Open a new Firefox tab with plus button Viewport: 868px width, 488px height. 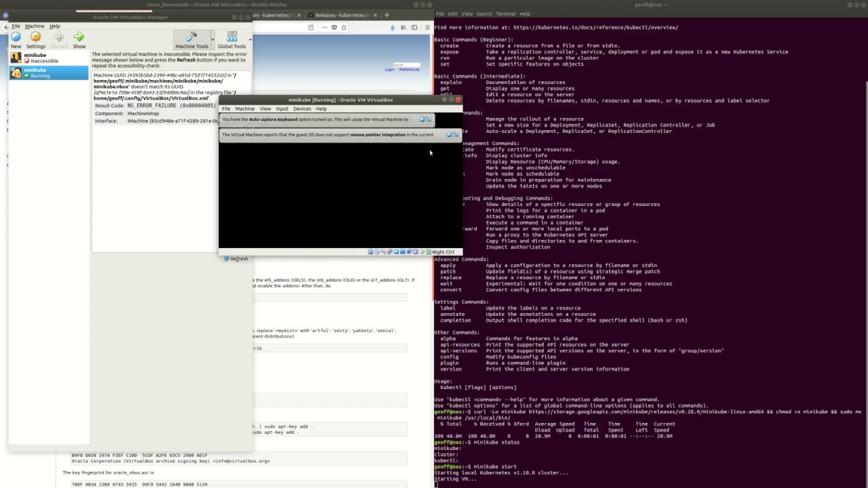click(x=387, y=14)
